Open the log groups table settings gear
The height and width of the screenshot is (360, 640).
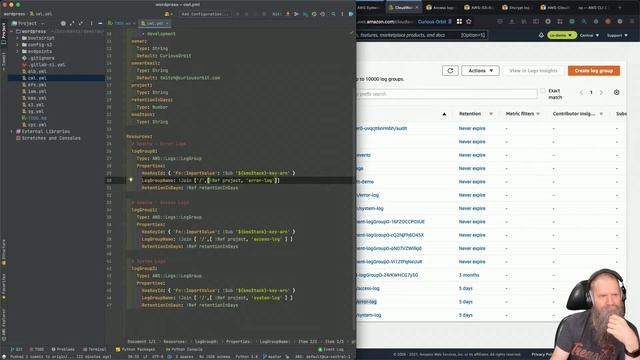pos(616,93)
